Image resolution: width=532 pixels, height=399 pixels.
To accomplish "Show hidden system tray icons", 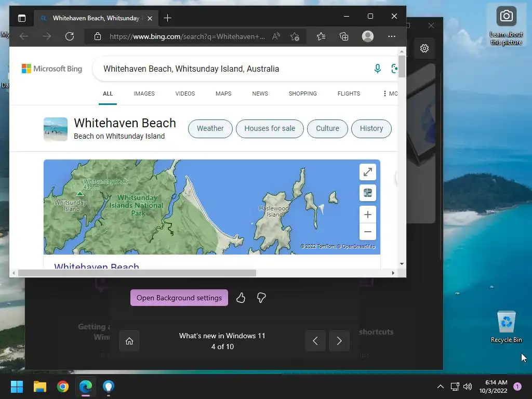I will [x=441, y=387].
